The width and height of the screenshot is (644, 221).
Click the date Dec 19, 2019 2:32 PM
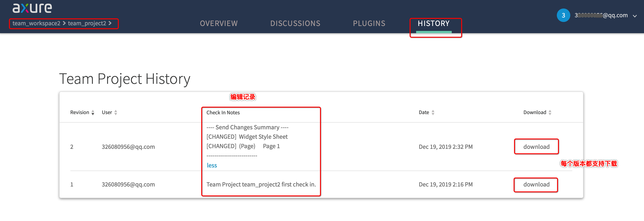[446, 147]
